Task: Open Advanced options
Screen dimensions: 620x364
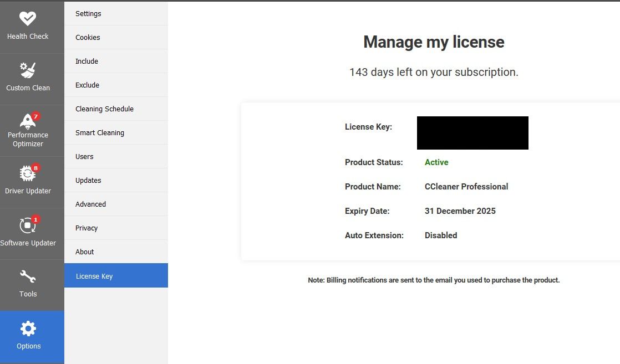Action: 116,204
